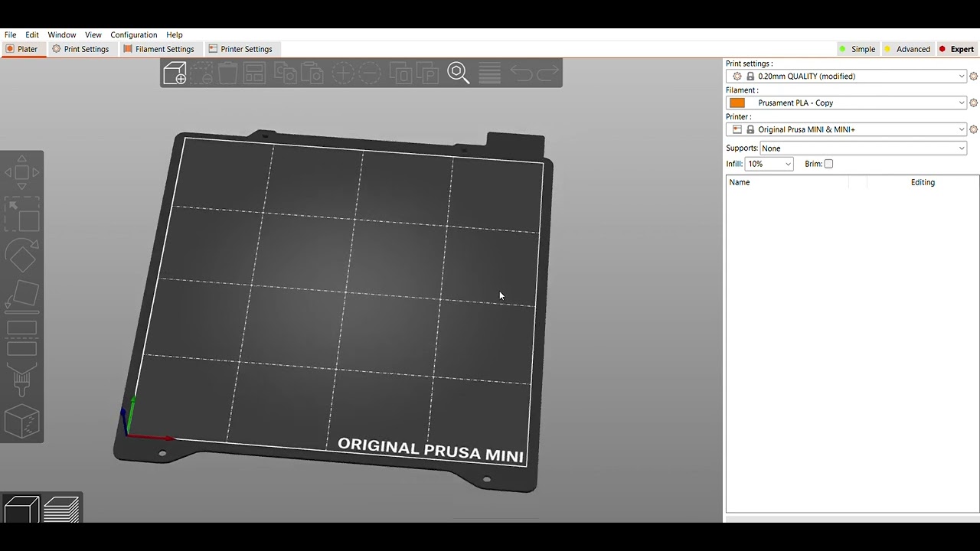Click the Remove instance minus icon

click(369, 73)
